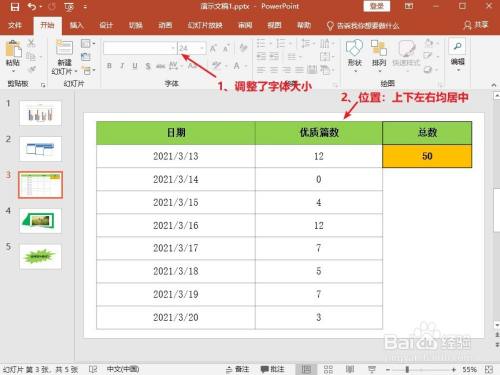Toggle Align Right paragraph alignment
The height and width of the screenshot is (375, 500).
coord(287,70)
